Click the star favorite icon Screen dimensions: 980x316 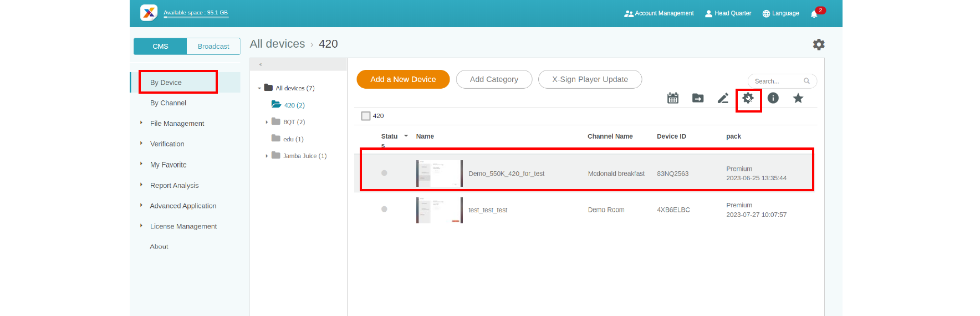(x=798, y=98)
